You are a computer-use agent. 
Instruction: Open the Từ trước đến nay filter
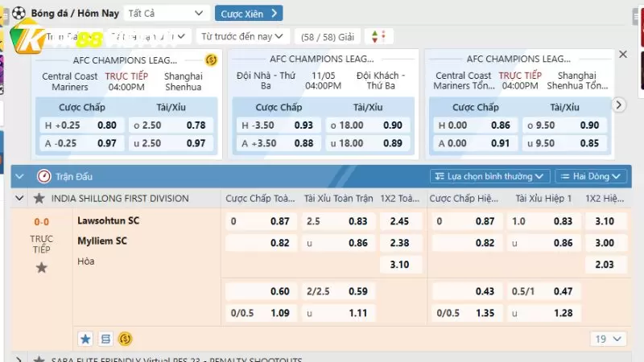243,36
